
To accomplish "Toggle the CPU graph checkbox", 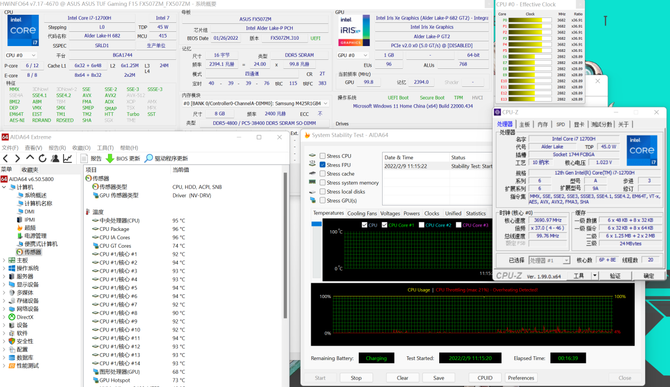I will pyautogui.click(x=364, y=225).
